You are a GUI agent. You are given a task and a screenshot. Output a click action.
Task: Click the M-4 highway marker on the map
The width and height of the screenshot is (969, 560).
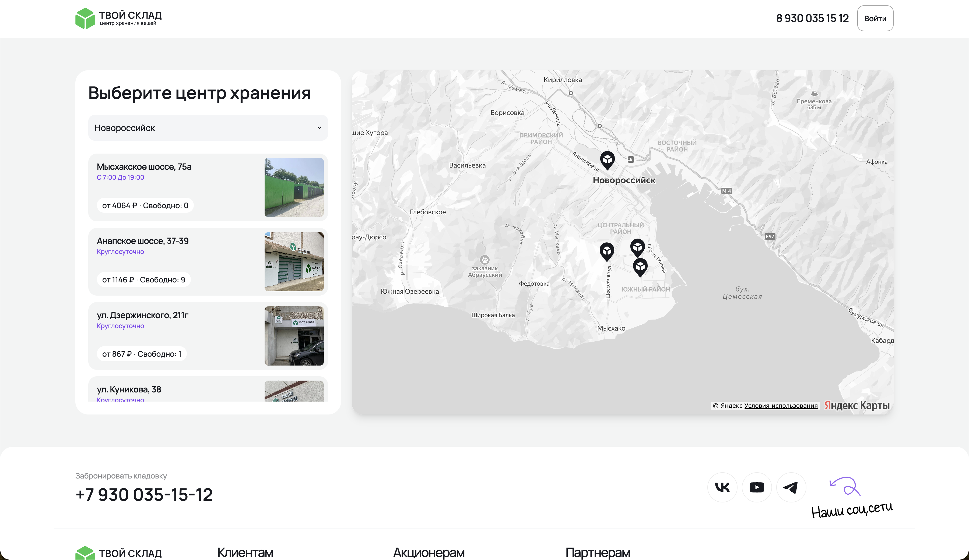(x=726, y=191)
